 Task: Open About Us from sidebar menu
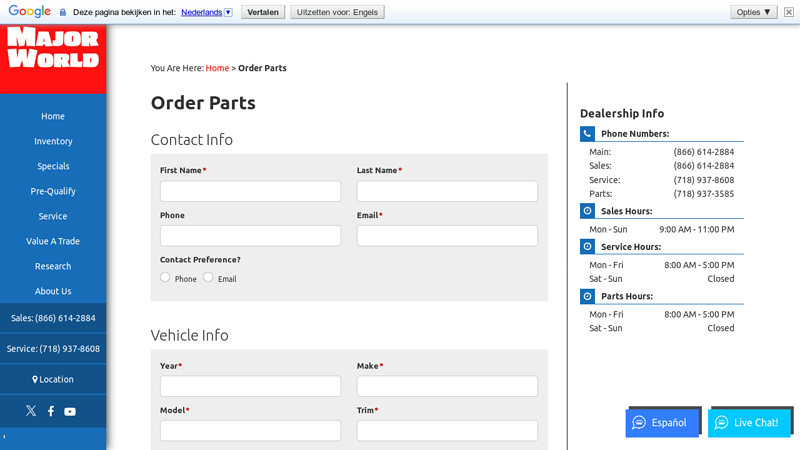pyautogui.click(x=53, y=291)
